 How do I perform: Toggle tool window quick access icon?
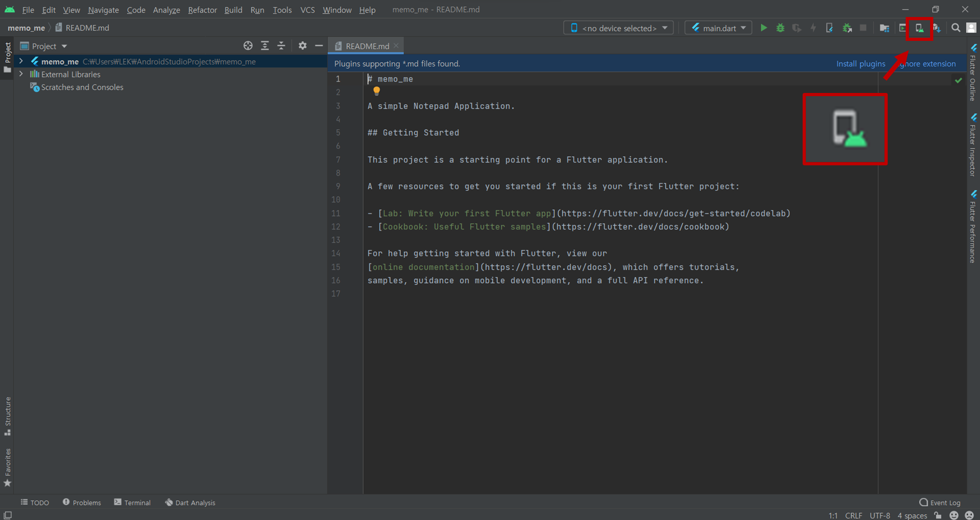click(x=7, y=515)
